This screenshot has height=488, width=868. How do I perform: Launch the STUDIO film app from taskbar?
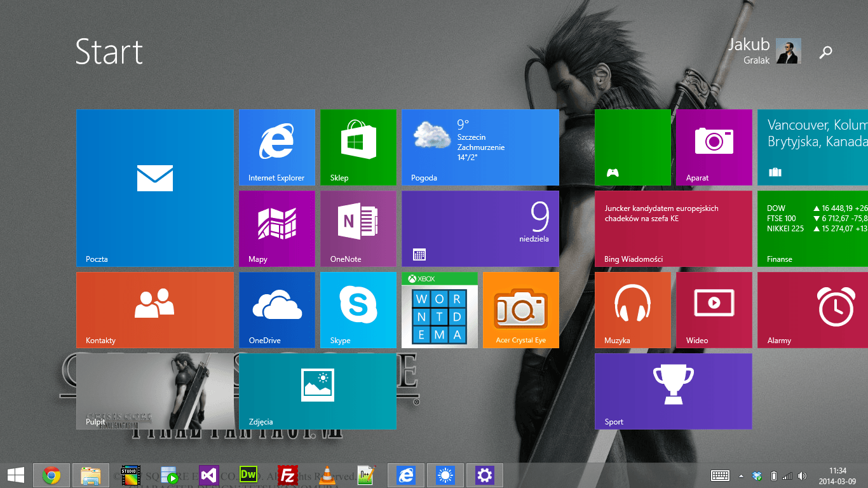click(x=130, y=475)
